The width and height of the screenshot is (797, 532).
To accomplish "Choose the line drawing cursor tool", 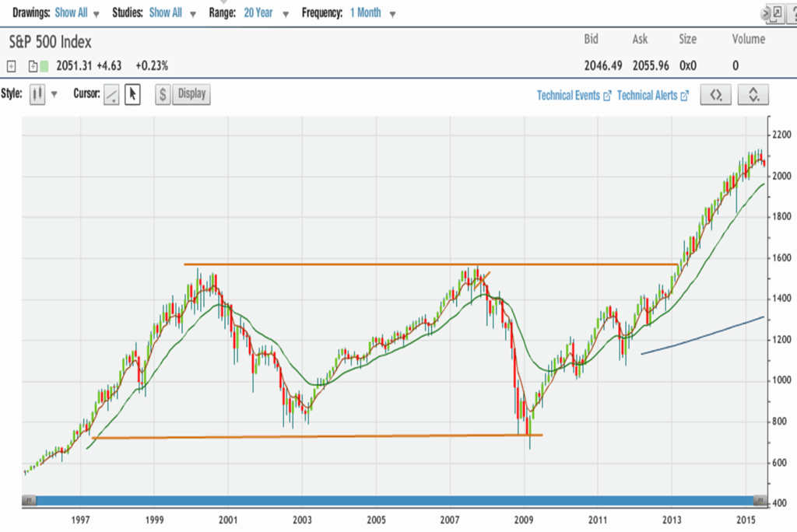I will click(x=111, y=95).
